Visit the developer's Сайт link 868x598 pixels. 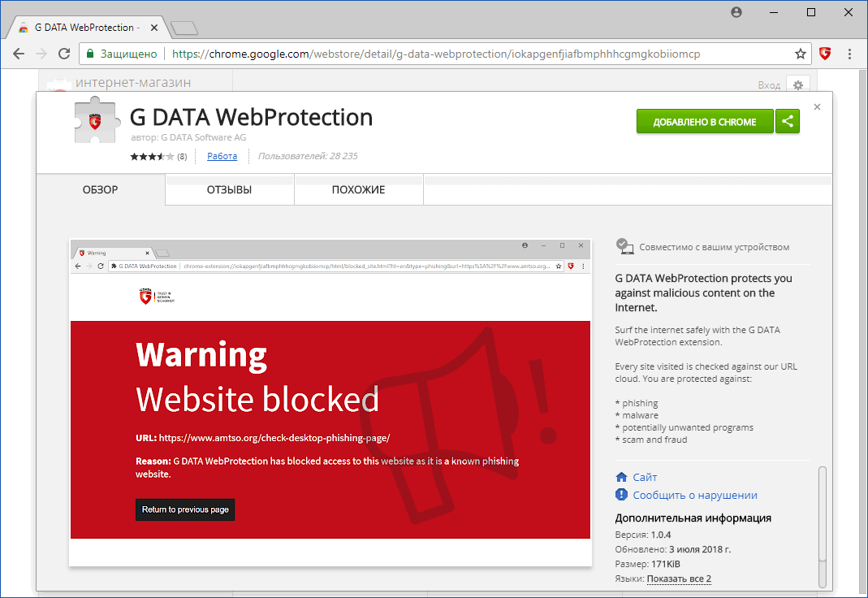tap(645, 477)
